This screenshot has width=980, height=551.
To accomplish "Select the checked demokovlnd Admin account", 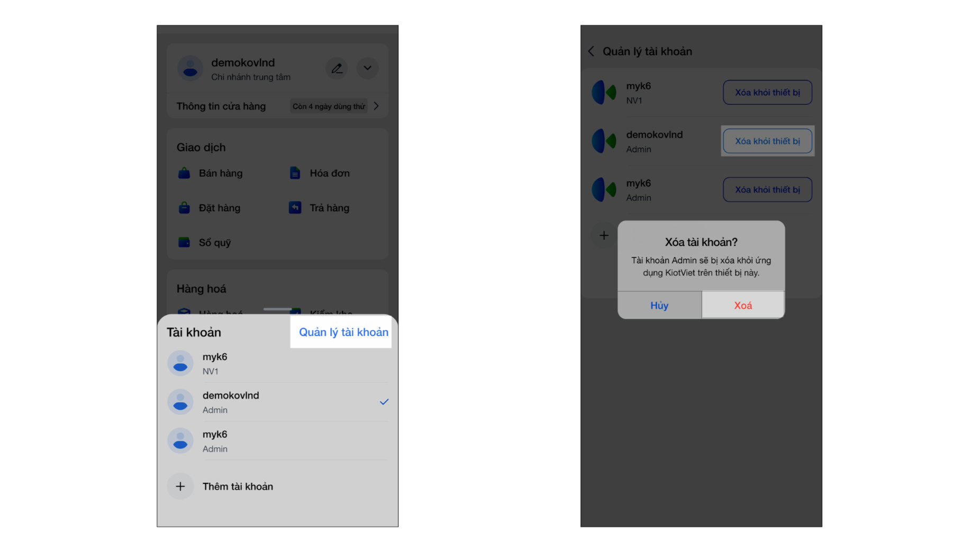I will click(x=278, y=402).
